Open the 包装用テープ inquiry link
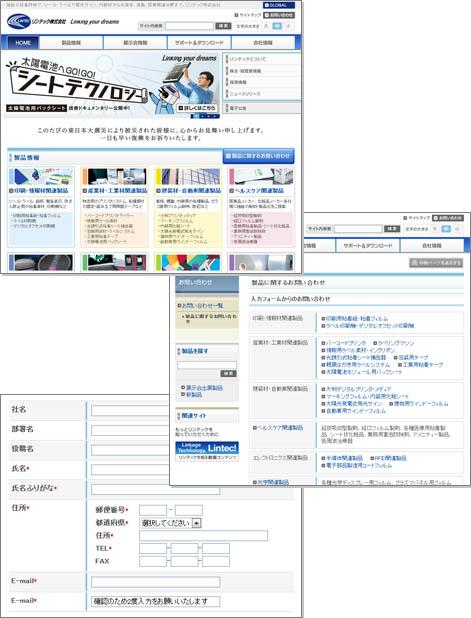Screen dimensions: 471x618 (x=411, y=357)
